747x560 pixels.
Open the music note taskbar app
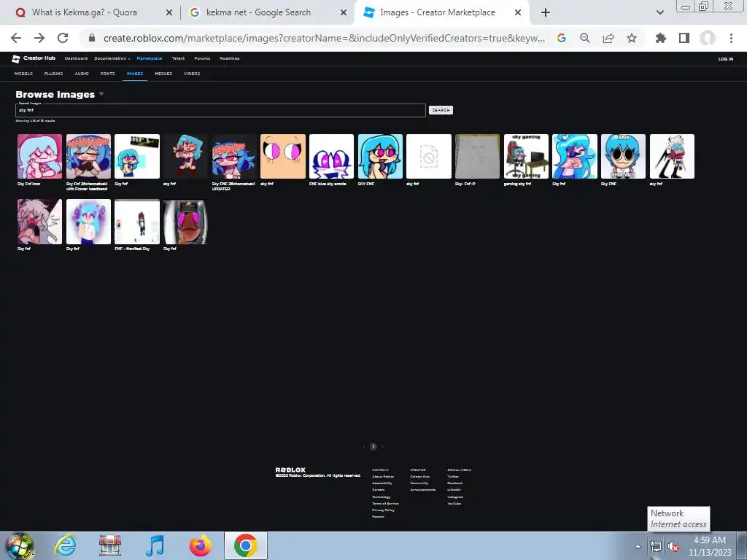tap(155, 545)
